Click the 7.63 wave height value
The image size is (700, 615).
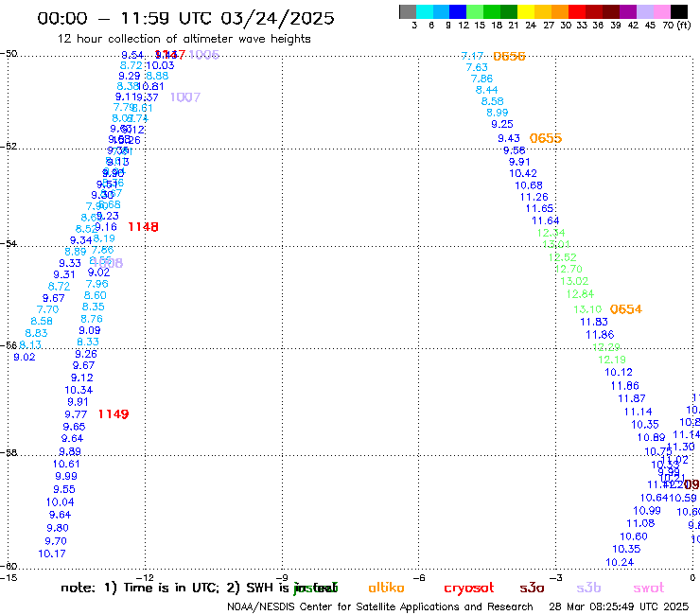click(477, 67)
